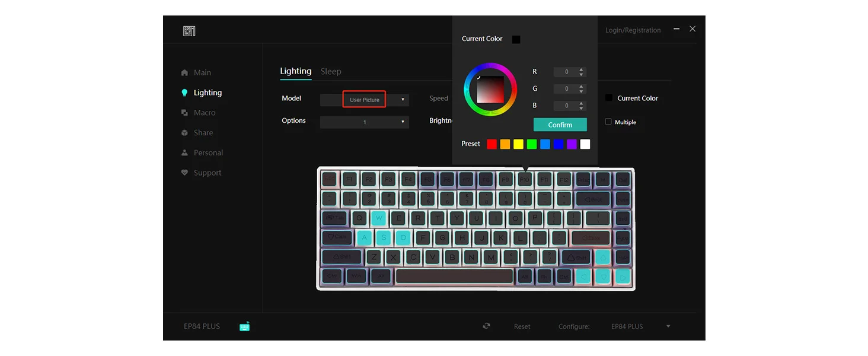Image resolution: width=868 pixels, height=356 pixels.
Task: Open the Options dropdown showing 1
Action: pos(365,122)
